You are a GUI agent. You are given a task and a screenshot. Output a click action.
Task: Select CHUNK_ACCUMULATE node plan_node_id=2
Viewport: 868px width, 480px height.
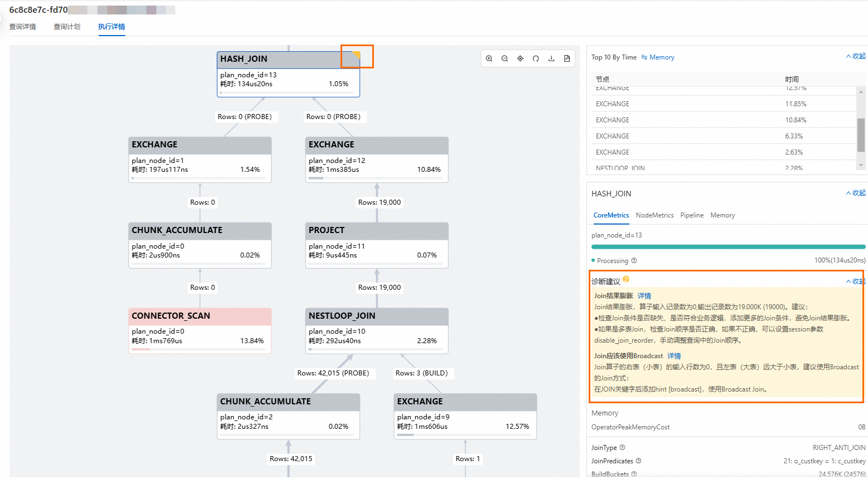pyautogui.click(x=288, y=417)
